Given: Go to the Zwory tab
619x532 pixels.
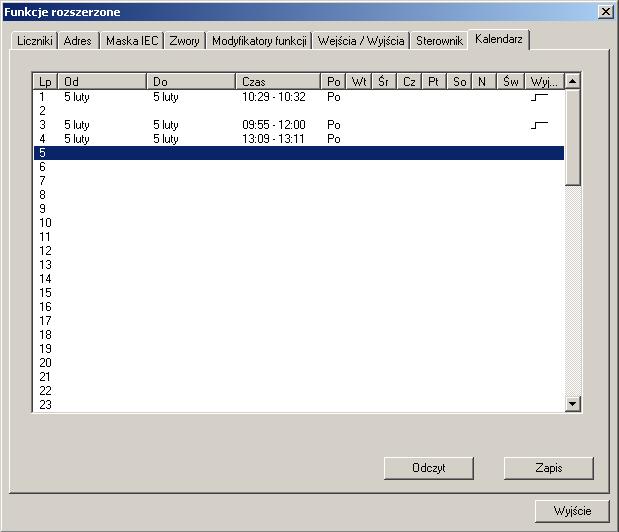Looking at the screenshot, I should [x=184, y=41].
